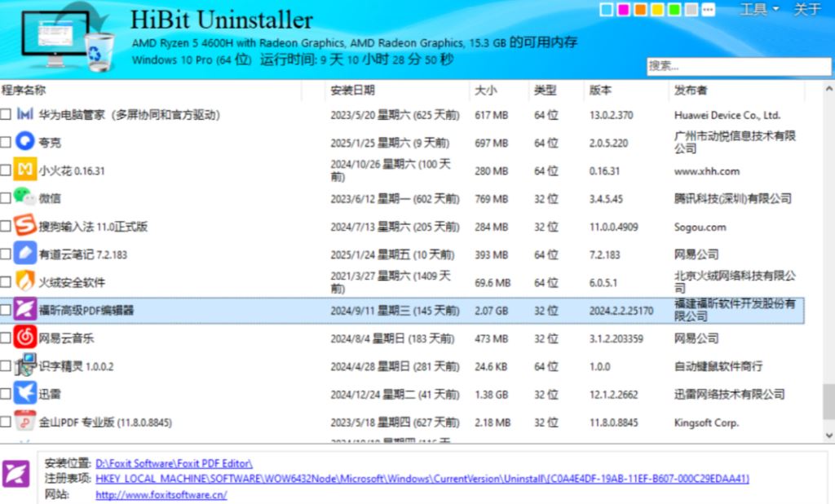The image size is (835, 504).
Task: Pick the magenta theme color swatch
Action: [623, 10]
